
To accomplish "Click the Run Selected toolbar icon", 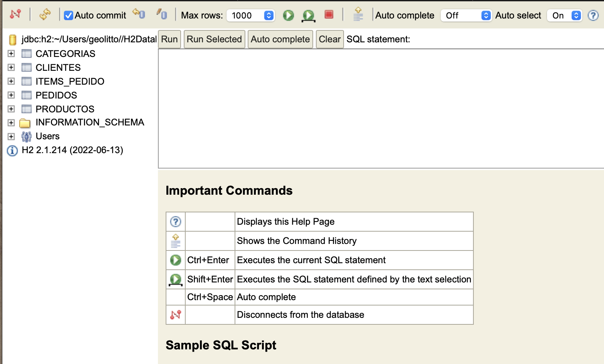I will pos(308,15).
